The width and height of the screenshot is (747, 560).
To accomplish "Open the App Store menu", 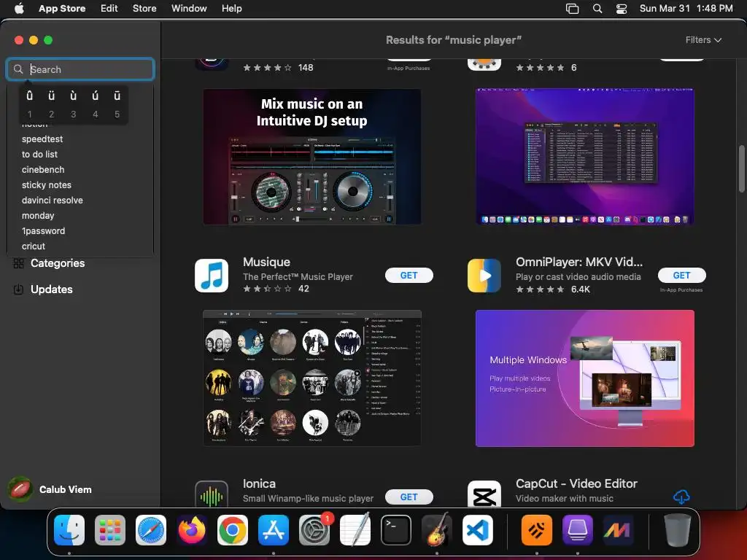I will click(x=62, y=9).
